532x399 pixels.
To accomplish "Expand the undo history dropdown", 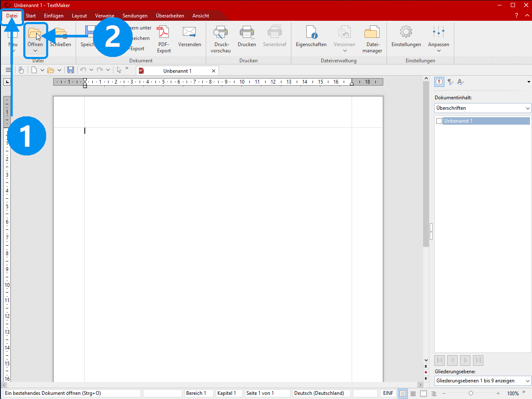I will (x=91, y=70).
